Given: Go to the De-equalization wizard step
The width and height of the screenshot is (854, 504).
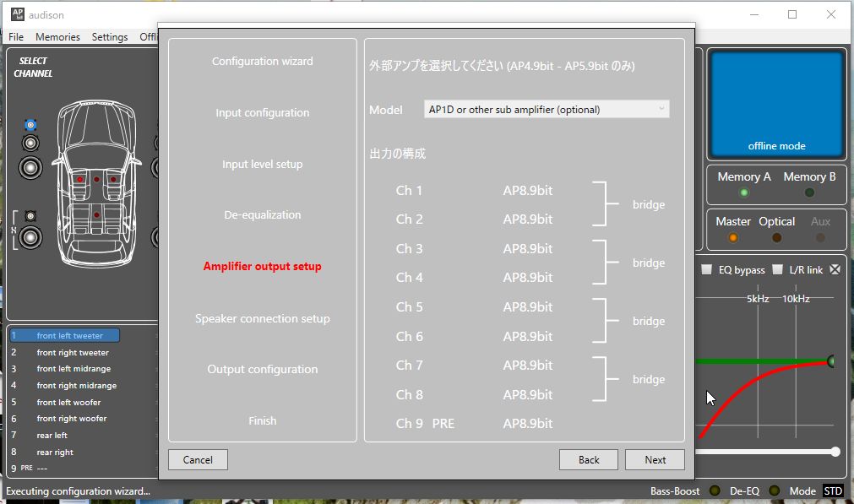Looking at the screenshot, I should [x=263, y=215].
